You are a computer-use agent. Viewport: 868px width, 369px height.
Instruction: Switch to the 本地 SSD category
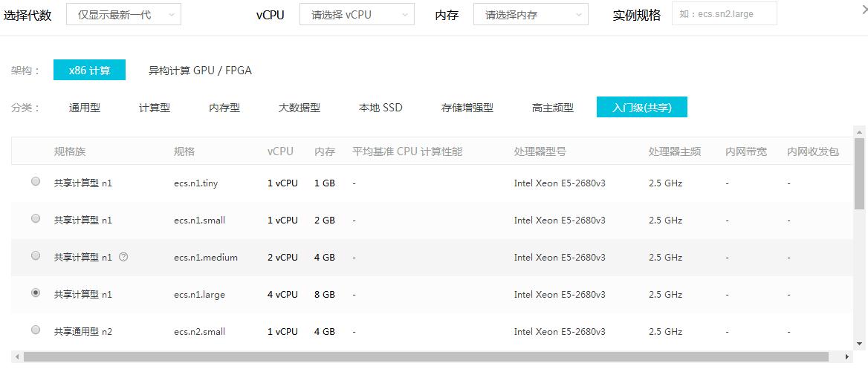click(380, 108)
